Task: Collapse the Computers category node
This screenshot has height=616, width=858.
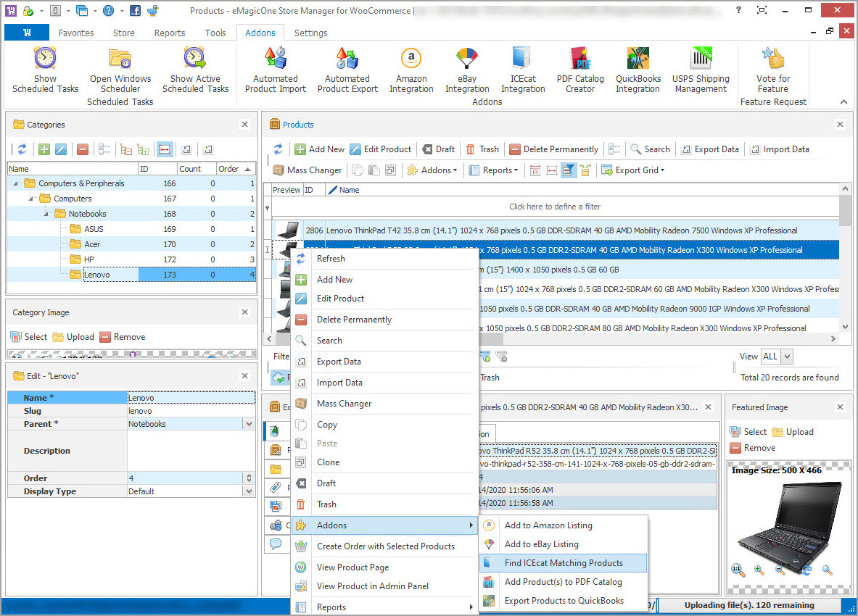Action: [30, 199]
